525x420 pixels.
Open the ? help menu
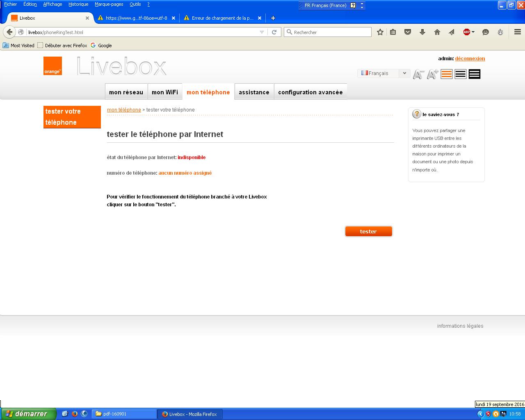click(x=148, y=4)
